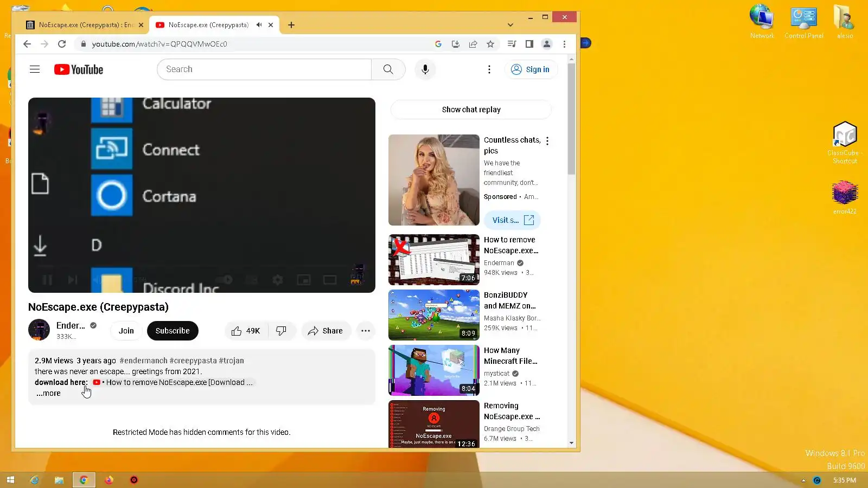This screenshot has width=868, height=488.
Task: Open a new browser tab
Action: tap(291, 25)
